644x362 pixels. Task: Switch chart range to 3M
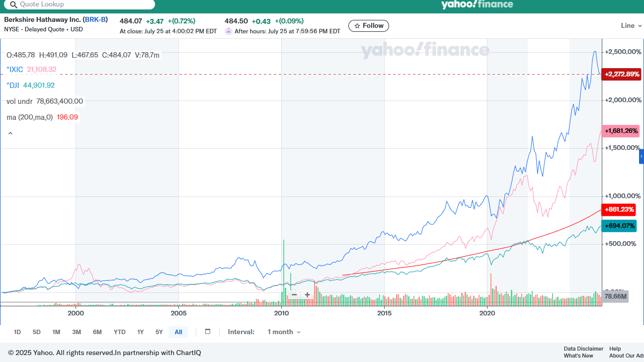point(77,332)
